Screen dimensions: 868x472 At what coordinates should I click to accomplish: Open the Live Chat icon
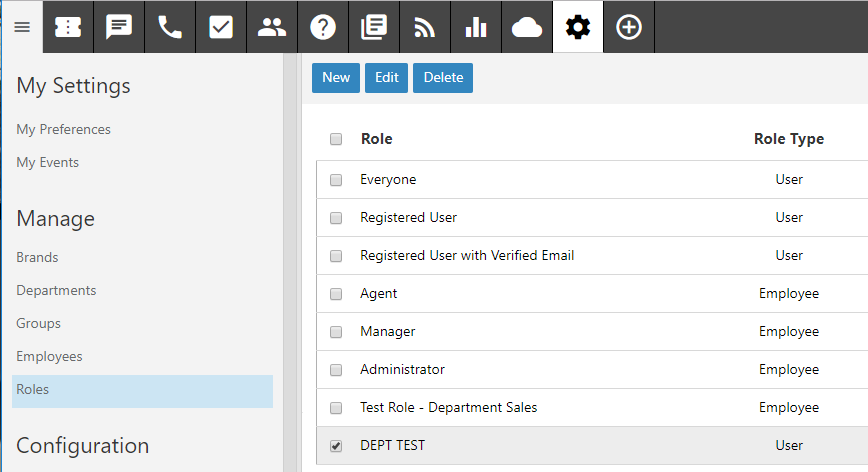119,27
